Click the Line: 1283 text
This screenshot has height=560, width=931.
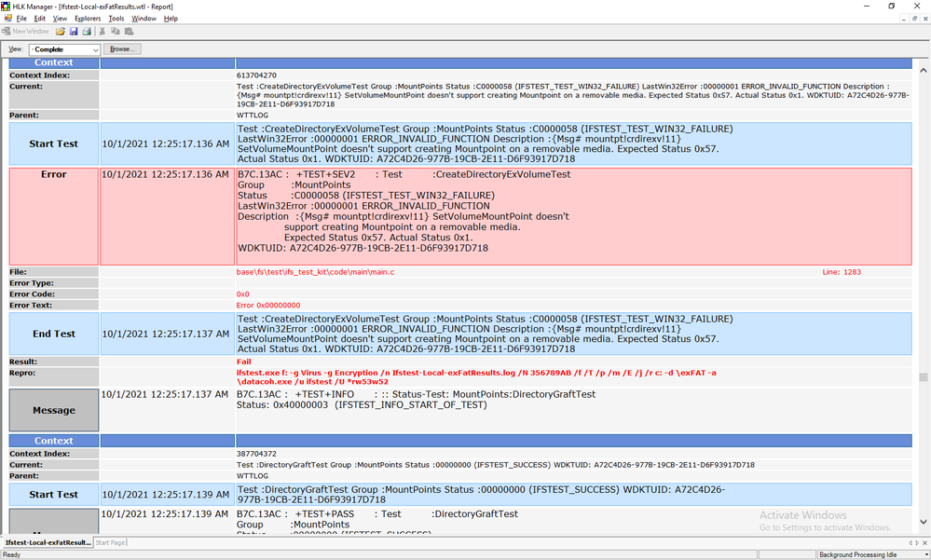click(x=842, y=272)
